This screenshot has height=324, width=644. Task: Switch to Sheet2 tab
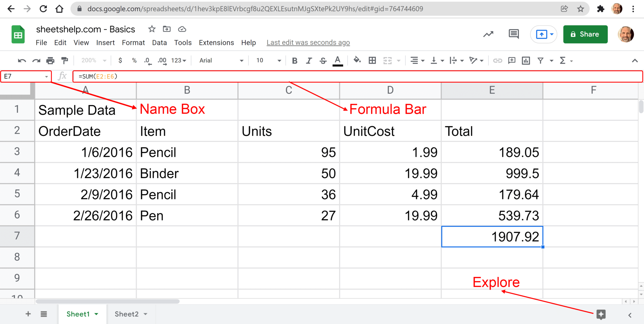[x=126, y=314]
